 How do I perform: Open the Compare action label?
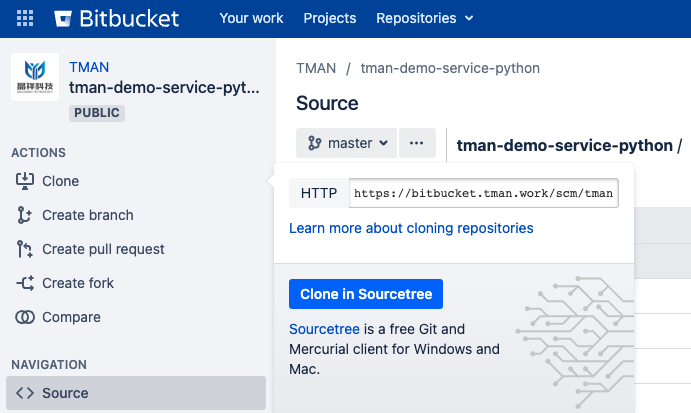point(71,317)
